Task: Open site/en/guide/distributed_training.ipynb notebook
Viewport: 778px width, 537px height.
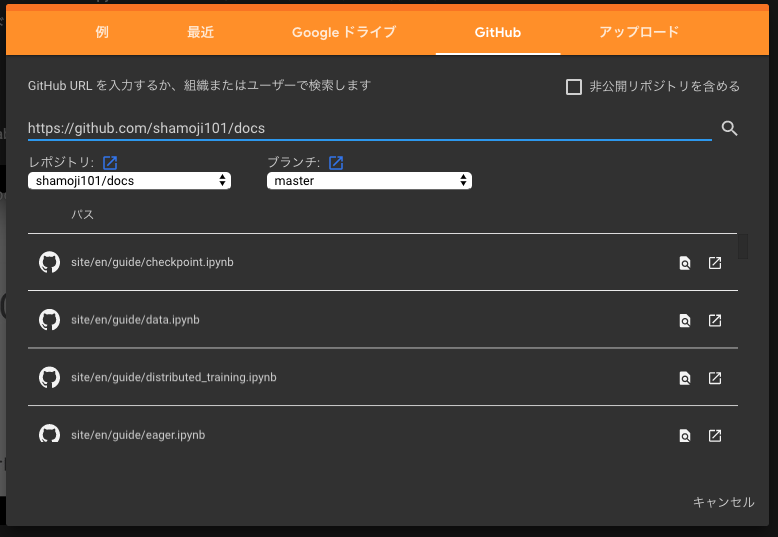Action: tap(174, 377)
